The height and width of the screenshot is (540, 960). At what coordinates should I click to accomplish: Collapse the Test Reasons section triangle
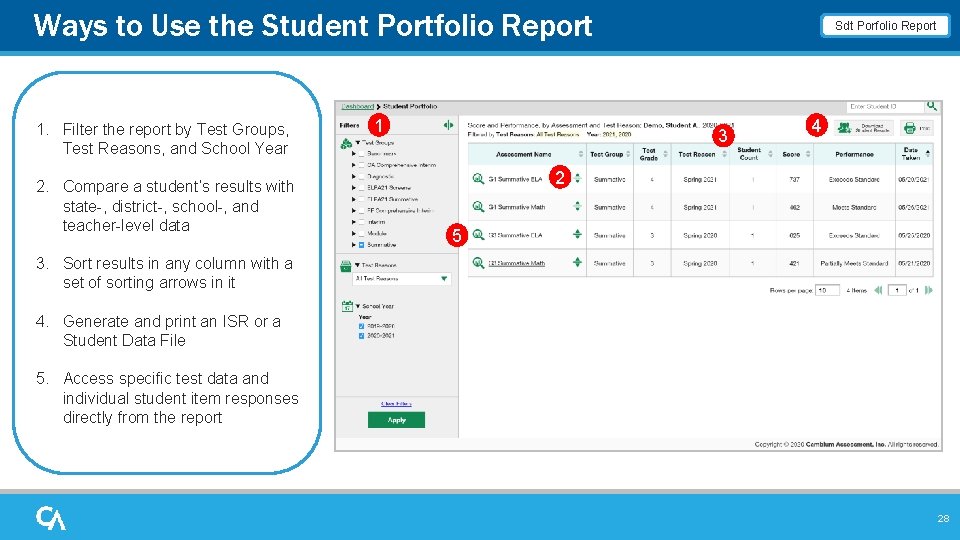[358, 265]
